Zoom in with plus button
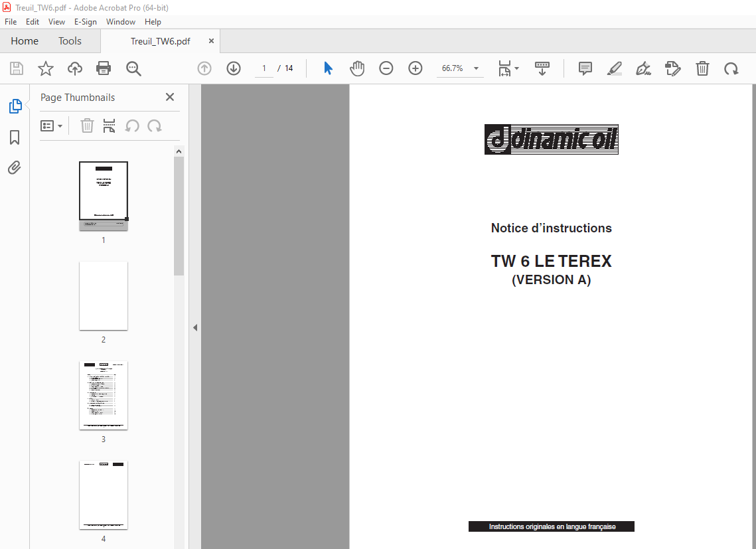 415,68
